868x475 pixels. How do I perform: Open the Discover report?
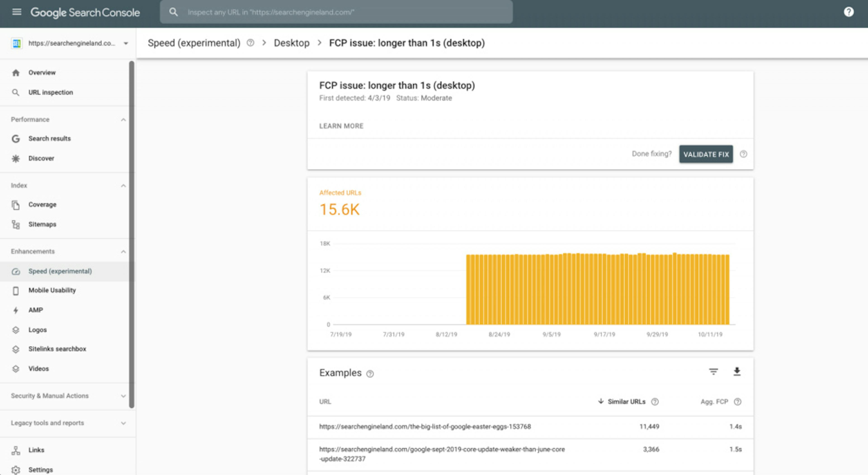(41, 158)
